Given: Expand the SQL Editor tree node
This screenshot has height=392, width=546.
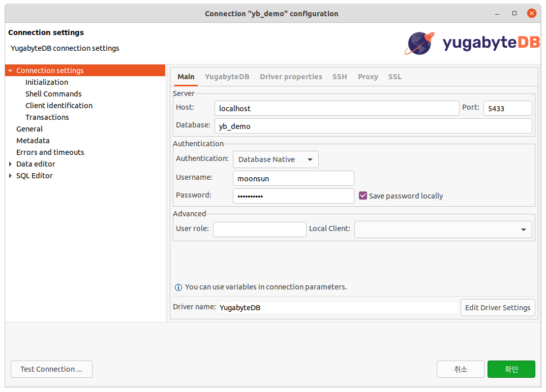Looking at the screenshot, I should [10, 176].
